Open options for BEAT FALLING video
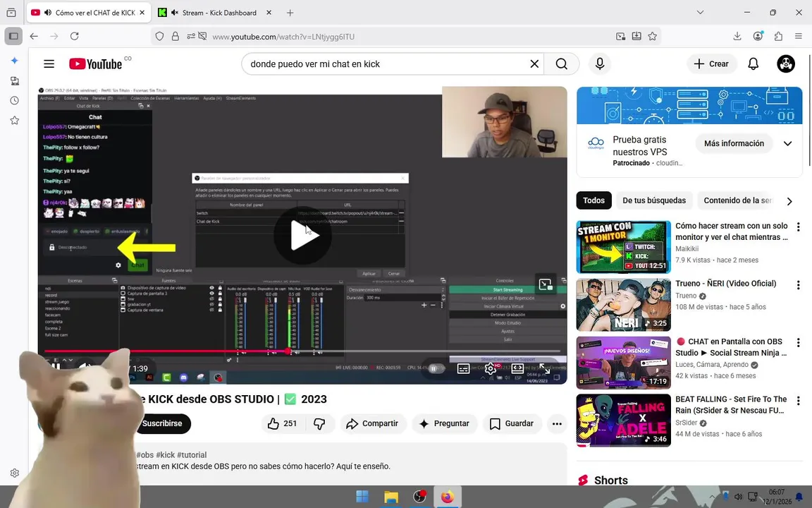The height and width of the screenshot is (508, 812). click(x=798, y=400)
